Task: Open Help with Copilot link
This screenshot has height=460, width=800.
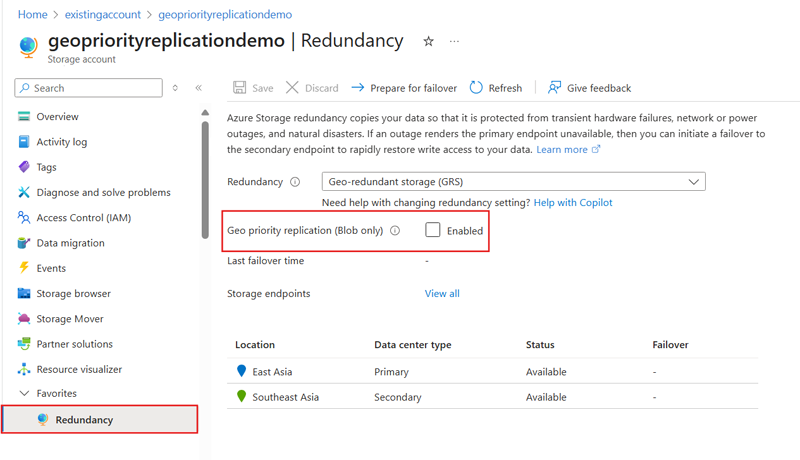Action: tap(573, 202)
